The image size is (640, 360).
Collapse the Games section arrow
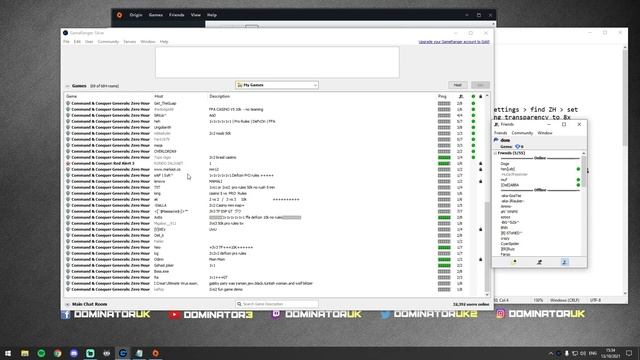(67, 86)
